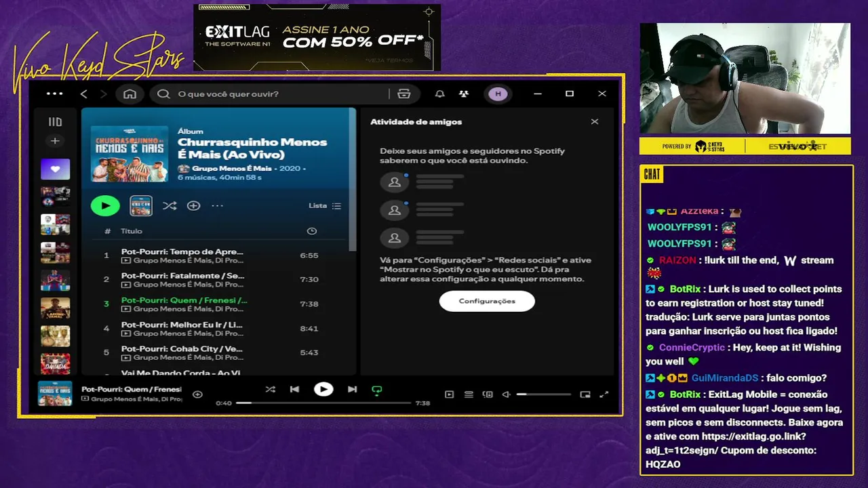Click ConnieCryptic username in chat
This screenshot has width=868, height=488.
[x=692, y=347]
